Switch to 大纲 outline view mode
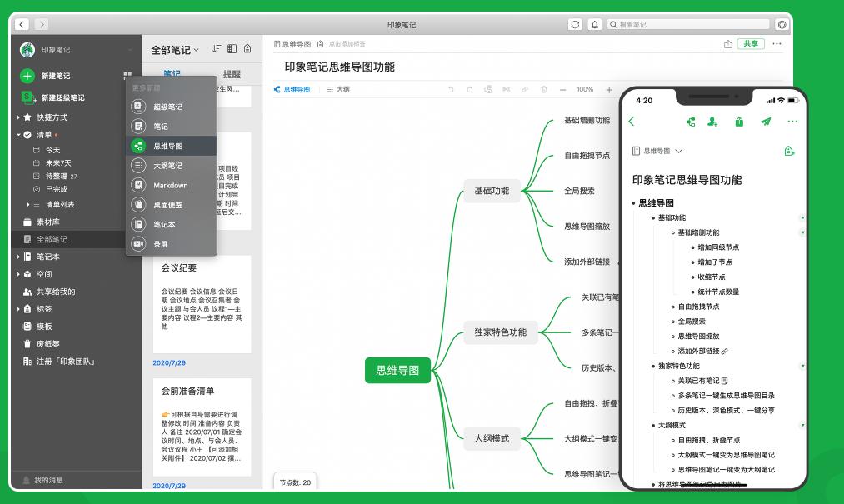 click(338, 89)
